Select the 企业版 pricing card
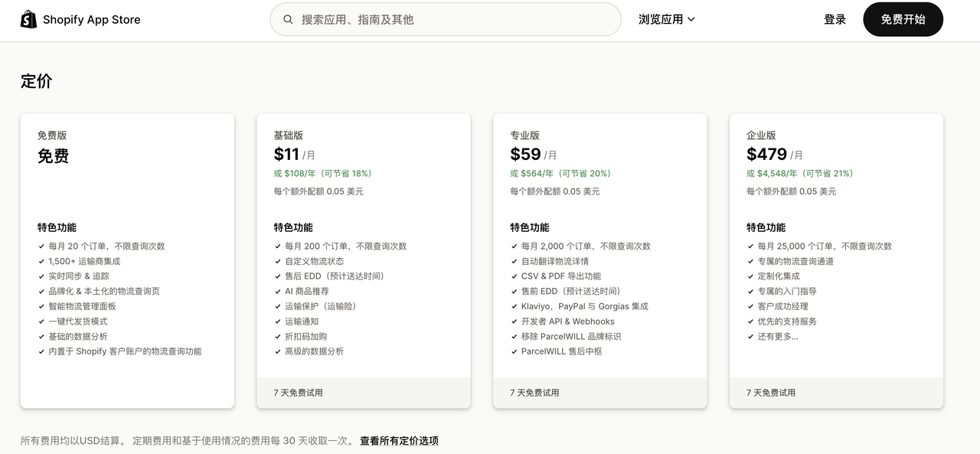 coord(836,260)
